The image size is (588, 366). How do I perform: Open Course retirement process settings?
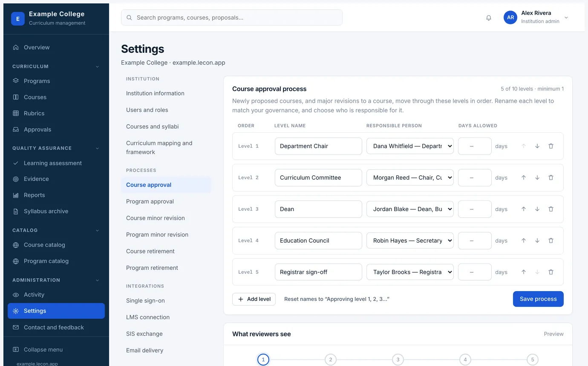(166, 251)
